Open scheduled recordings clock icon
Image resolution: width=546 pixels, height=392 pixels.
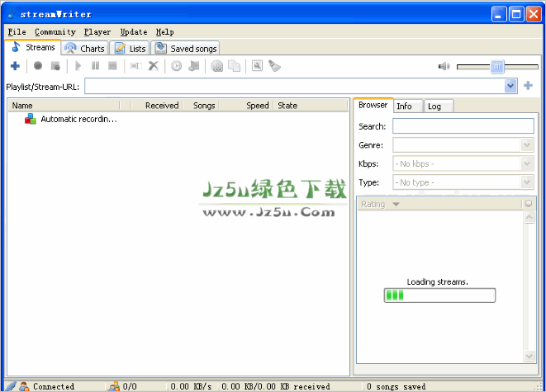pyautogui.click(x=176, y=66)
